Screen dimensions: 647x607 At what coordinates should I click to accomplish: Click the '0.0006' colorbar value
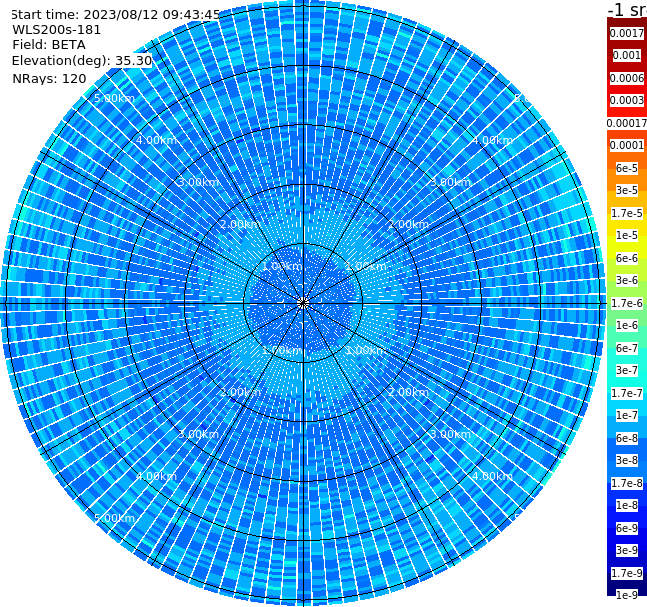[627, 78]
